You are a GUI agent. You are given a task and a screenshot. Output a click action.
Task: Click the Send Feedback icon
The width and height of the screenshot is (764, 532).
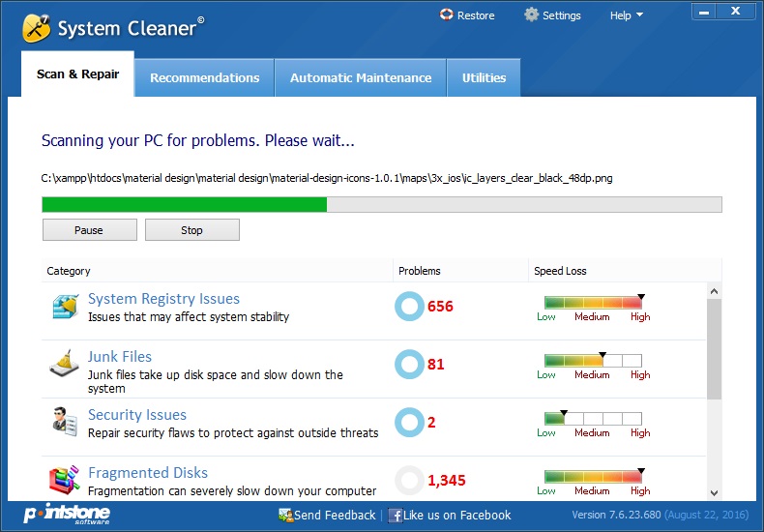pyautogui.click(x=285, y=516)
